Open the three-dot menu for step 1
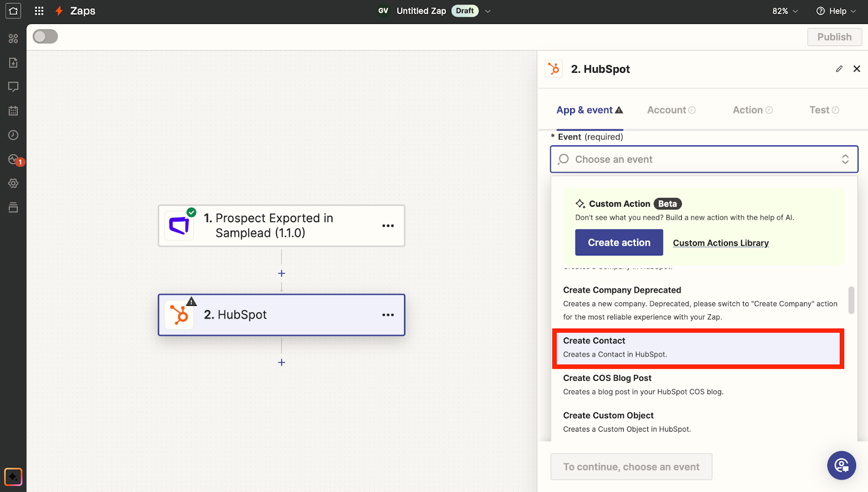The image size is (868, 492). coord(388,226)
